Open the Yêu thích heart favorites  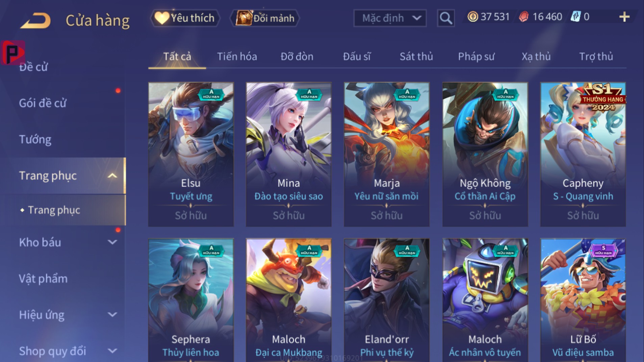185,18
